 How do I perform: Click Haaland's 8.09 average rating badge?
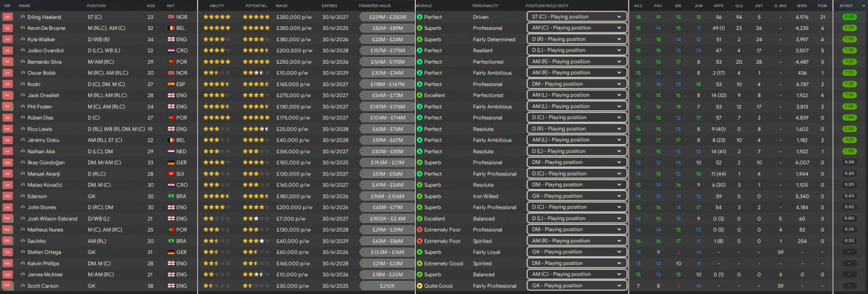tap(848, 16)
